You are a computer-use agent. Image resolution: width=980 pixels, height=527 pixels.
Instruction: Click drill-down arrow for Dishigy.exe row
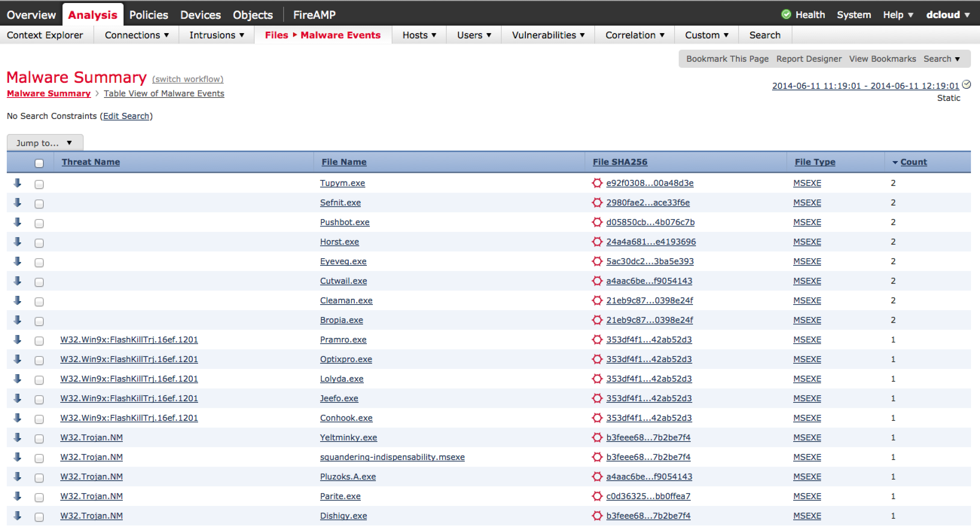point(17,516)
